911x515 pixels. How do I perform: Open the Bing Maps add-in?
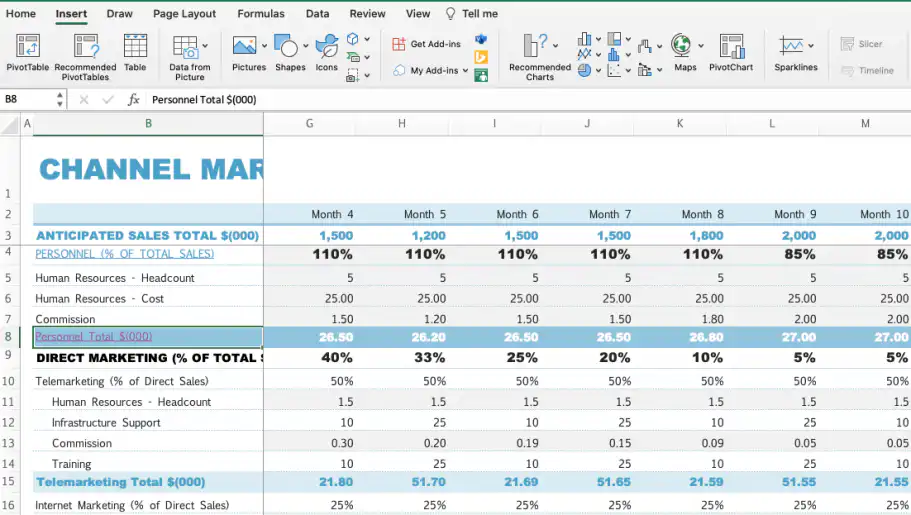[x=481, y=57]
